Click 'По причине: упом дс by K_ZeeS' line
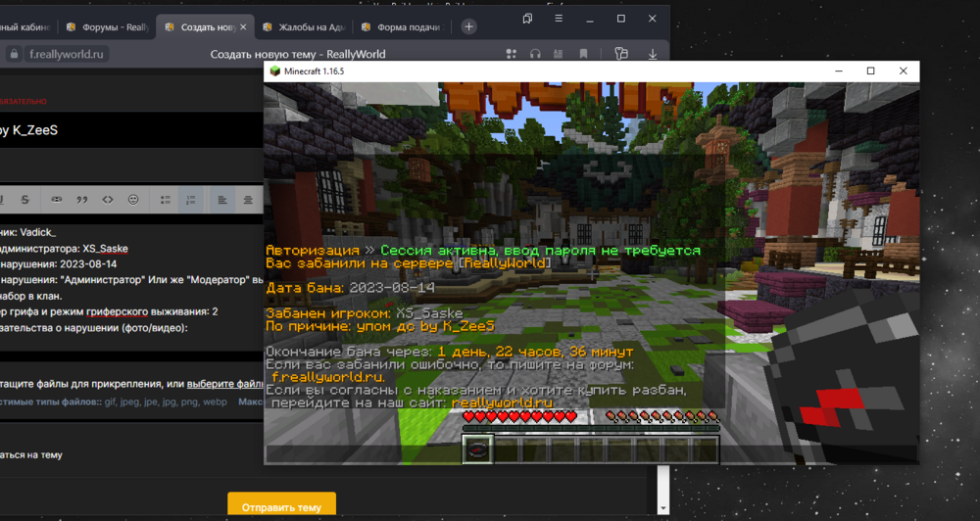This screenshot has width=980, height=521. tap(380, 326)
